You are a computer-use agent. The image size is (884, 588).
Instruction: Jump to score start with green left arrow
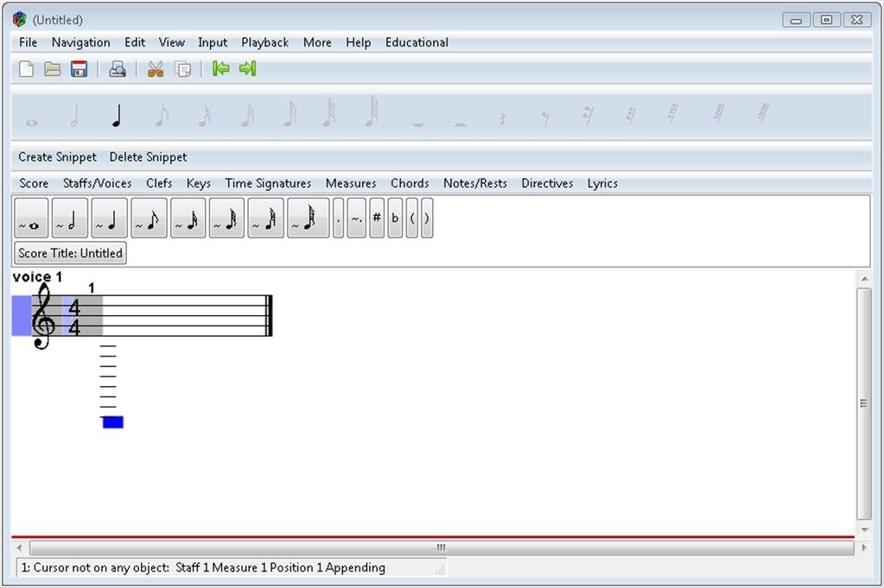click(220, 69)
